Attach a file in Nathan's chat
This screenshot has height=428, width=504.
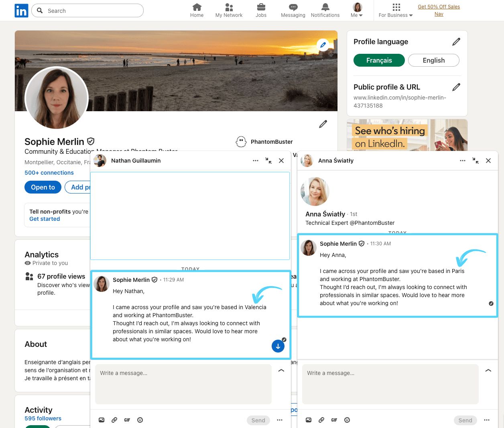tap(114, 420)
